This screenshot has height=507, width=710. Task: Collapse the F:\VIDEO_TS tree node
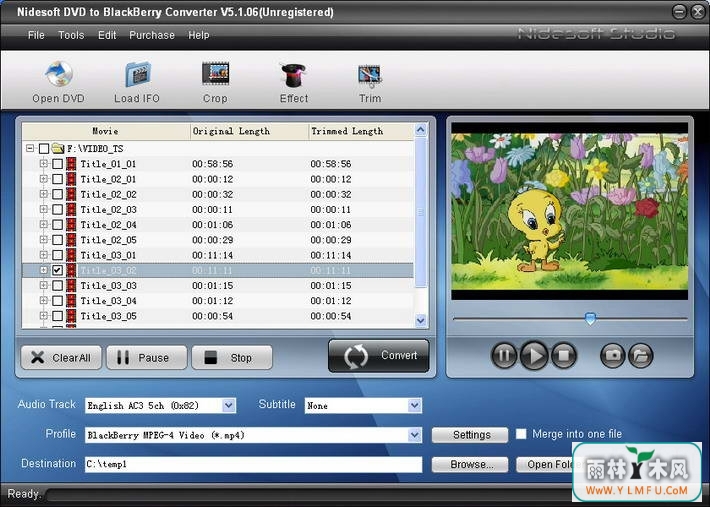click(x=30, y=148)
